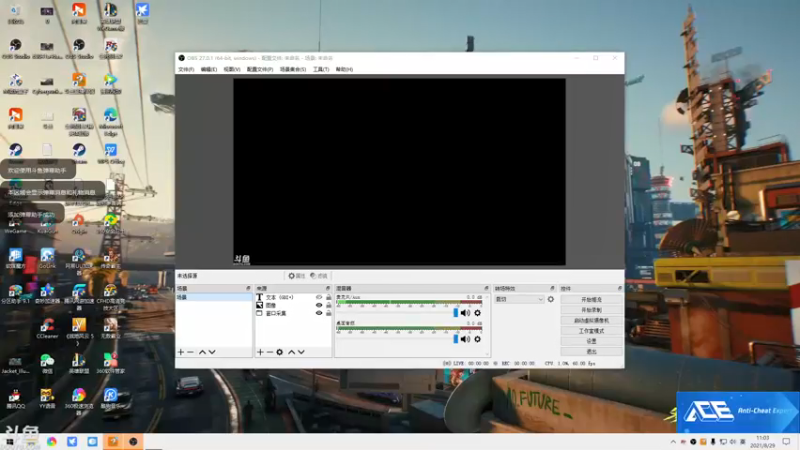
Task: Toggle lock on 窗口采集 source
Action: 329,313
